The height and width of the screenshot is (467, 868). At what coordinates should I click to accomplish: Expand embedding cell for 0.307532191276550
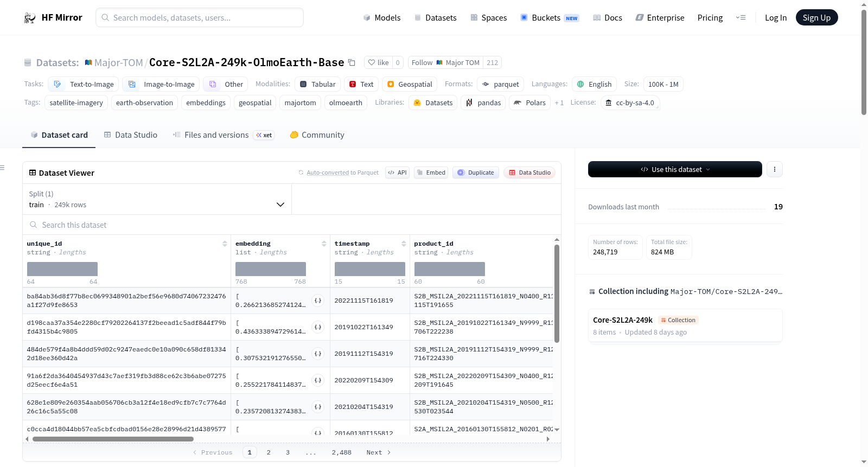[318, 354]
